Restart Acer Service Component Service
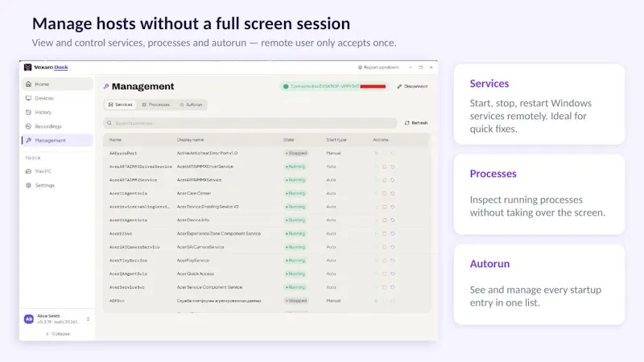The width and height of the screenshot is (644, 362). [x=393, y=287]
